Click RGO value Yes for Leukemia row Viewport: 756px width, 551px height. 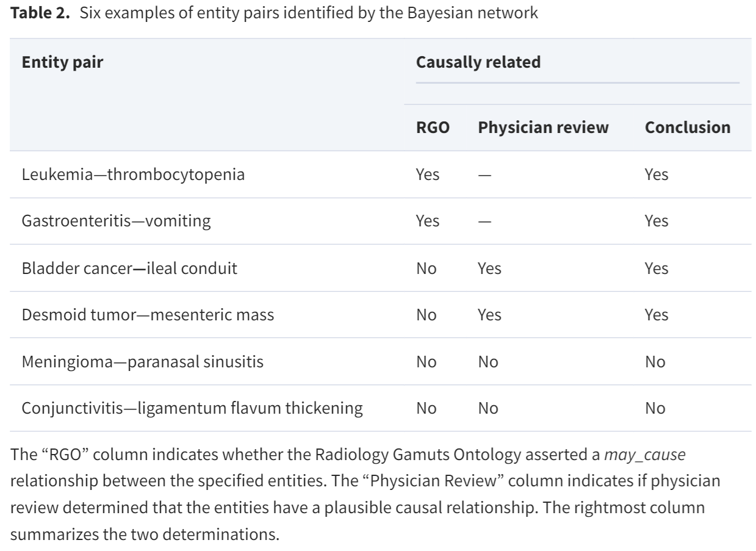[x=427, y=175]
